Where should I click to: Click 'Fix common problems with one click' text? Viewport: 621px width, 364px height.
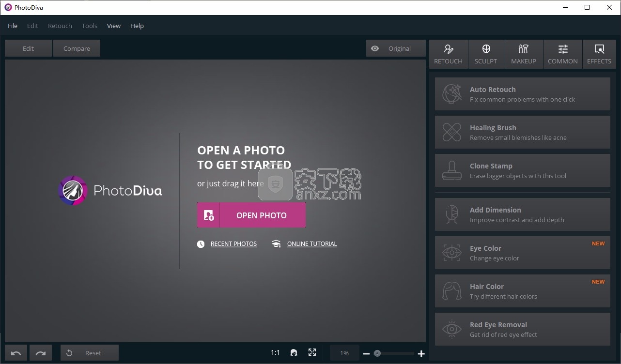pyautogui.click(x=522, y=99)
